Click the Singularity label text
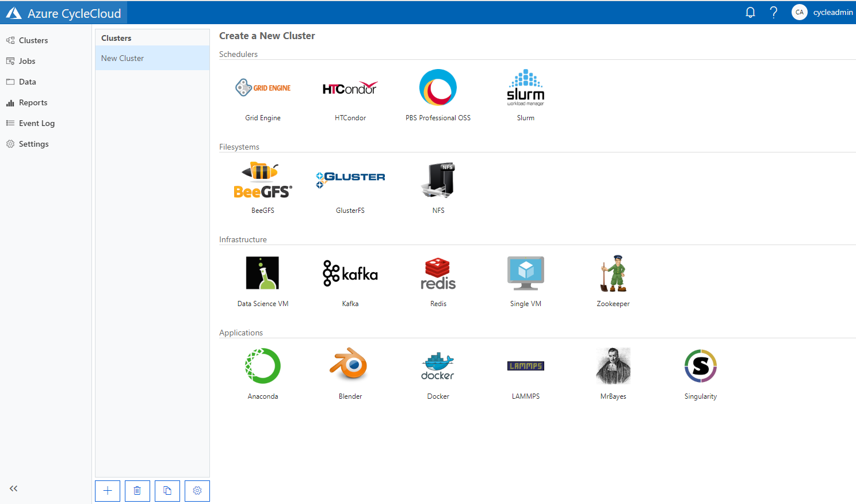 701,396
